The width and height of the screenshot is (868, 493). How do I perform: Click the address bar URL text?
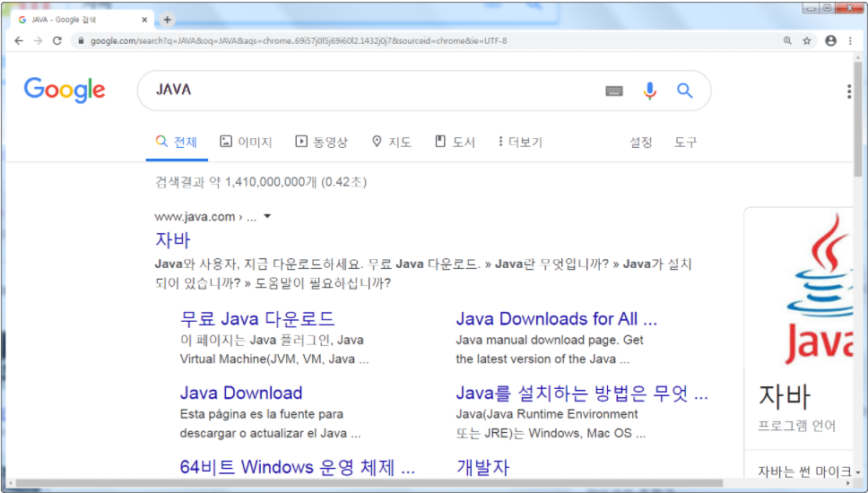(299, 41)
